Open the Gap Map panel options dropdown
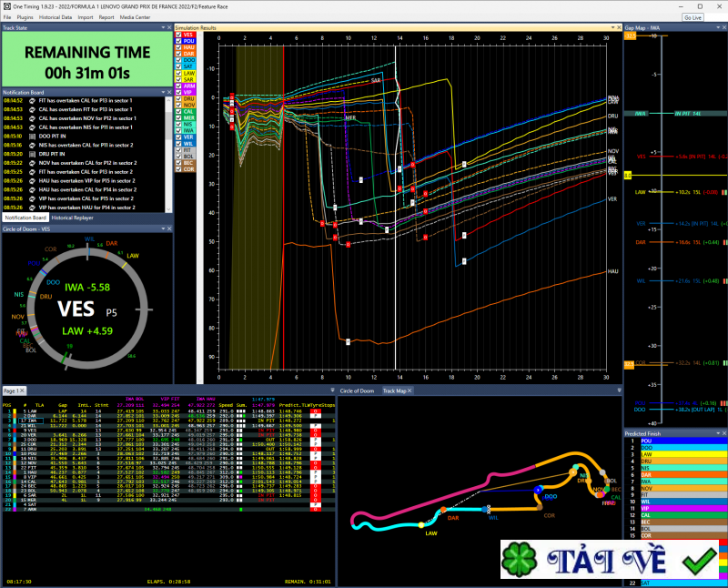The width and height of the screenshot is (728, 588). (x=718, y=28)
